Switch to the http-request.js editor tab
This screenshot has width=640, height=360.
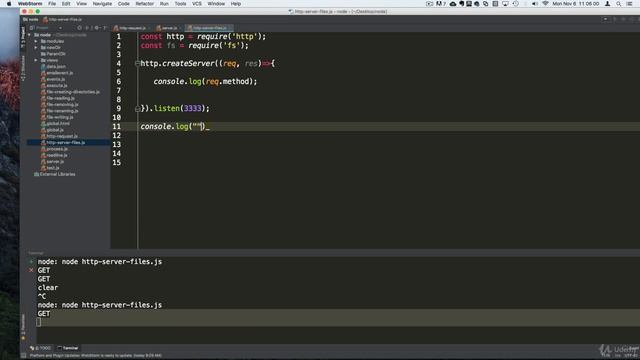pyautogui.click(x=131, y=28)
